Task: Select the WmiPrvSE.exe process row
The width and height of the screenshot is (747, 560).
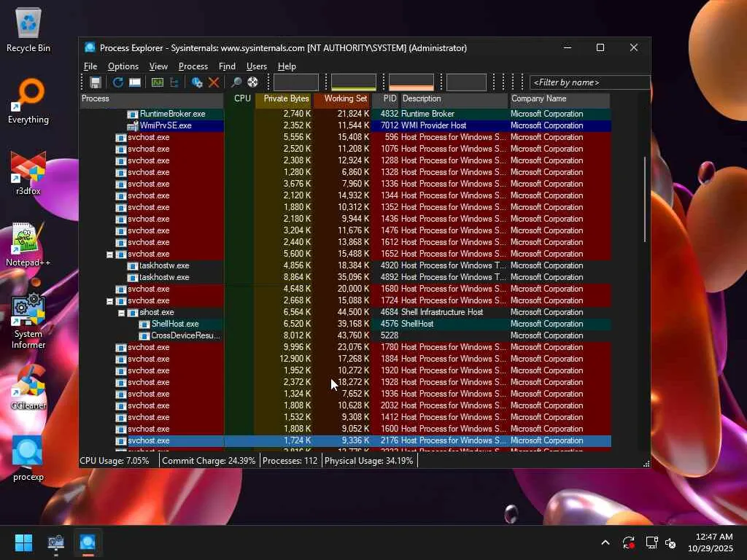Action: (345, 125)
